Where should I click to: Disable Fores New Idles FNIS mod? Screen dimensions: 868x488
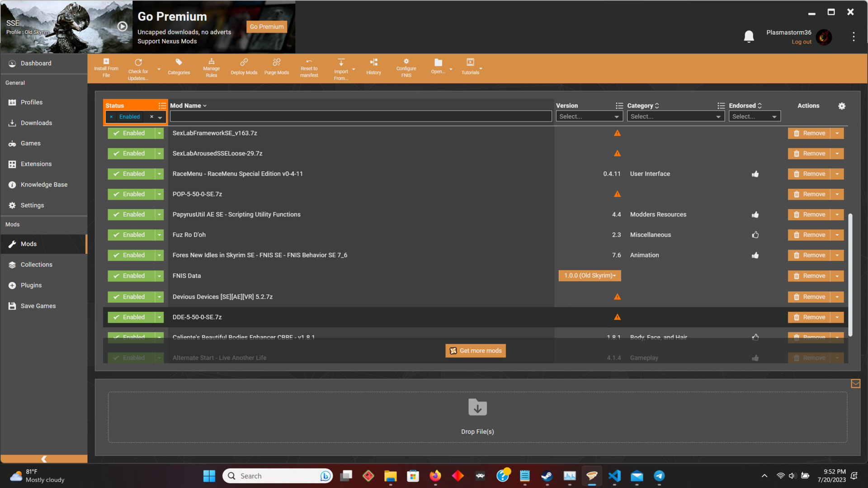click(131, 255)
